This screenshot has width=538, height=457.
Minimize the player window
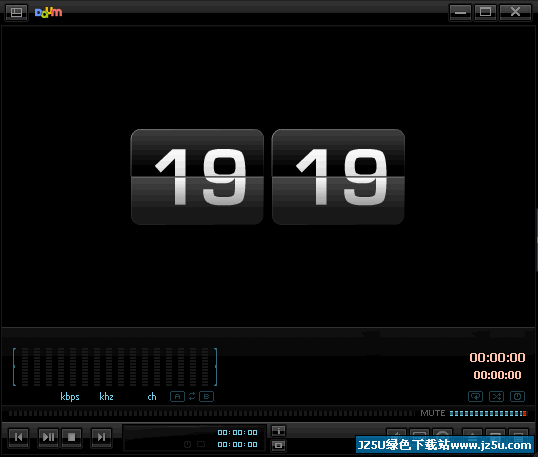click(460, 13)
